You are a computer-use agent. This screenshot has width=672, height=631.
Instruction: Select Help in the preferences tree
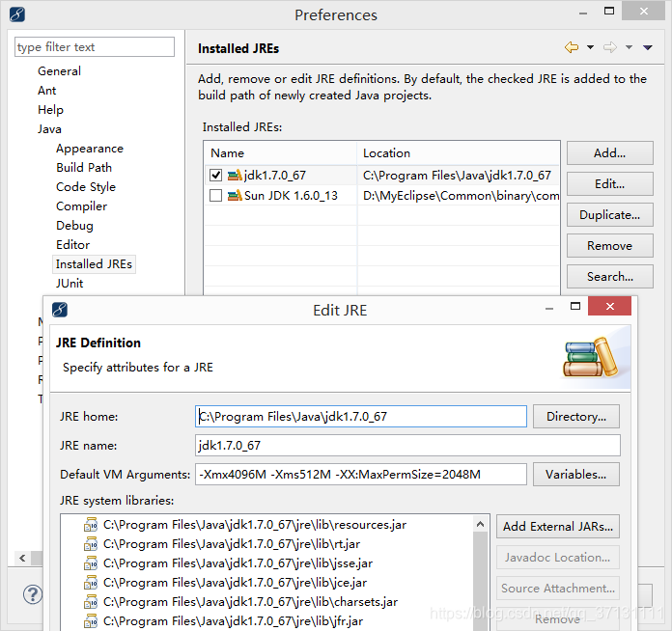(50, 110)
